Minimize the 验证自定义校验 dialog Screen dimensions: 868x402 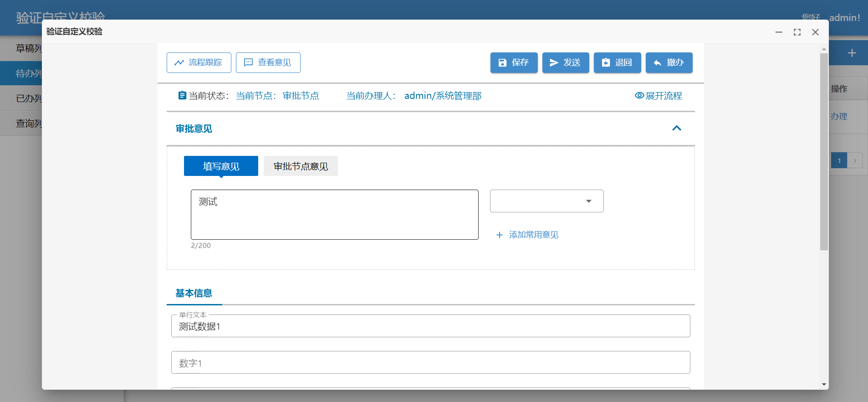click(779, 32)
